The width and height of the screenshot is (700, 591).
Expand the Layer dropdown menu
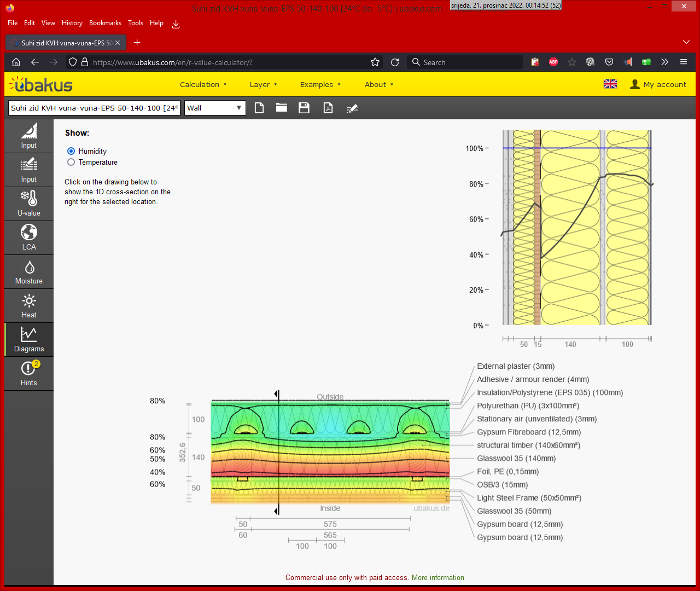[264, 84]
